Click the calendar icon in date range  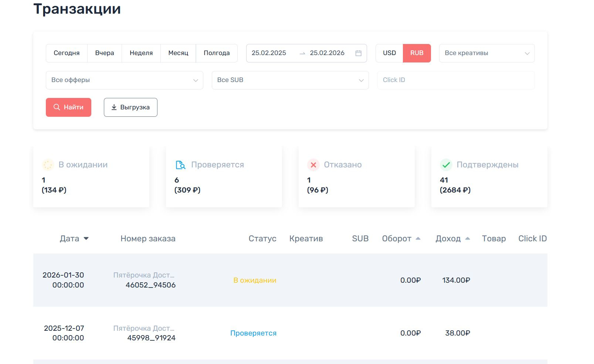pyautogui.click(x=358, y=53)
